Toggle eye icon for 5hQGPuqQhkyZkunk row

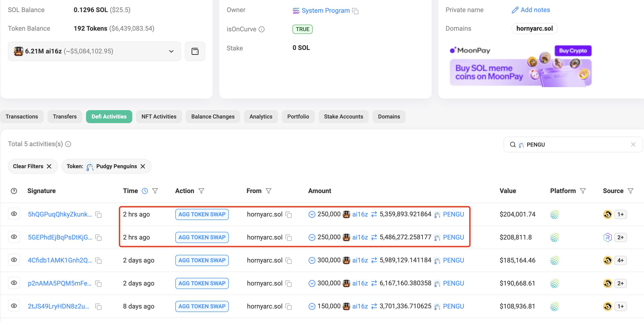(x=14, y=214)
